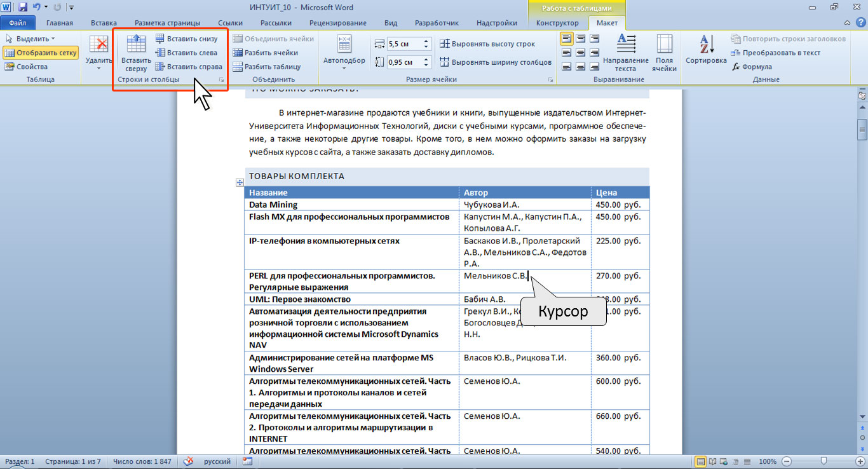Open the Выделить dropdown
This screenshot has width=868, height=469.
click(31, 39)
